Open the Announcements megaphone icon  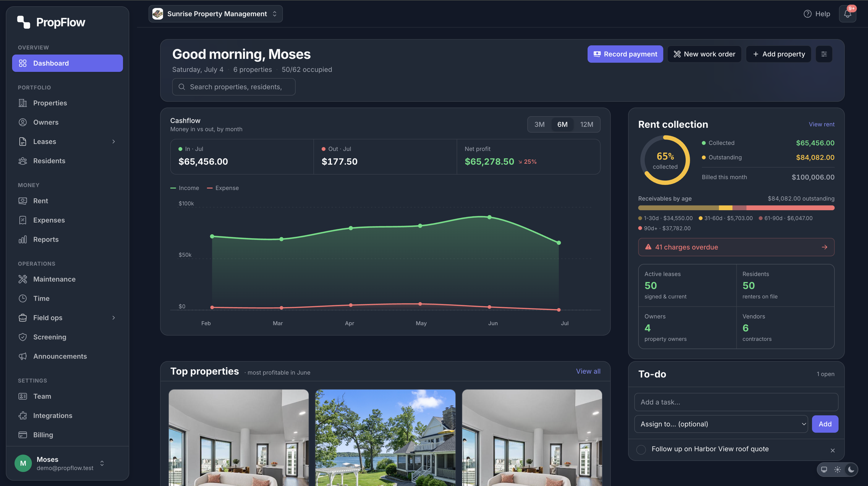tap(23, 356)
